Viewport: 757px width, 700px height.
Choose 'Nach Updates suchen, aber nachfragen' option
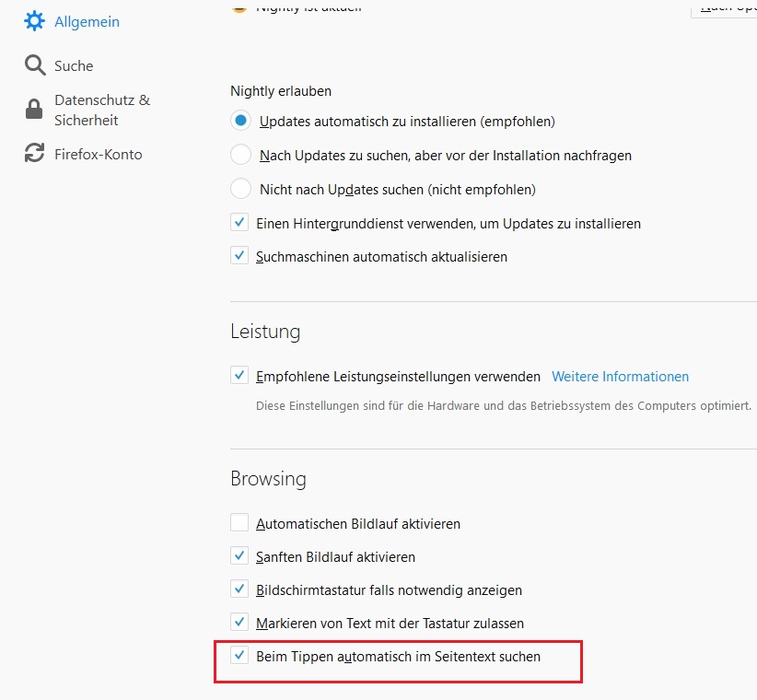tap(240, 155)
